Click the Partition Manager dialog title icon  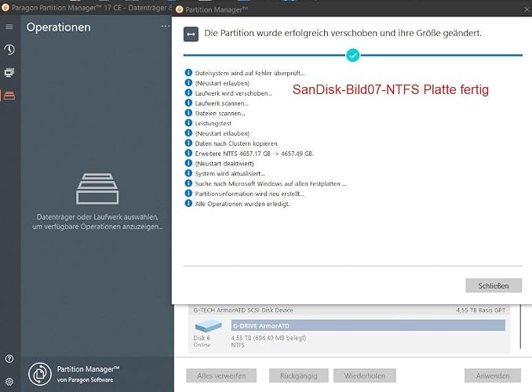[180, 9]
